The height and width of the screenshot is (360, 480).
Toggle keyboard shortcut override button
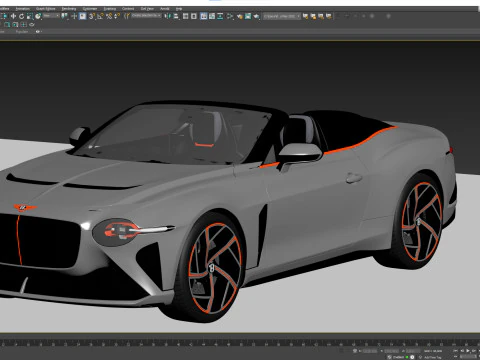83,16
